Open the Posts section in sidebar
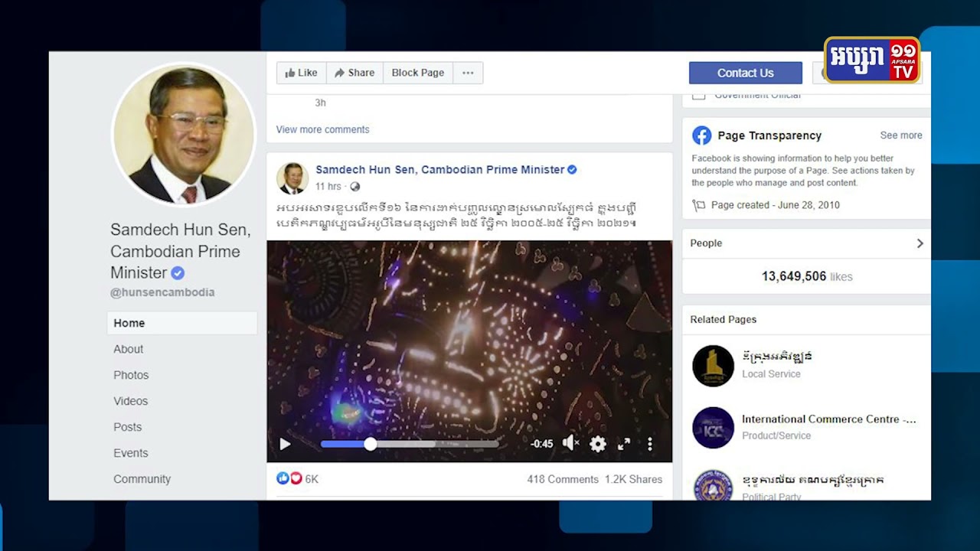 pos(128,427)
